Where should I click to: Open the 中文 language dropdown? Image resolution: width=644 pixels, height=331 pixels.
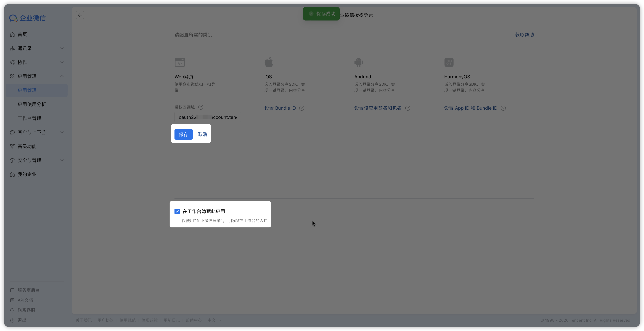[x=214, y=320]
